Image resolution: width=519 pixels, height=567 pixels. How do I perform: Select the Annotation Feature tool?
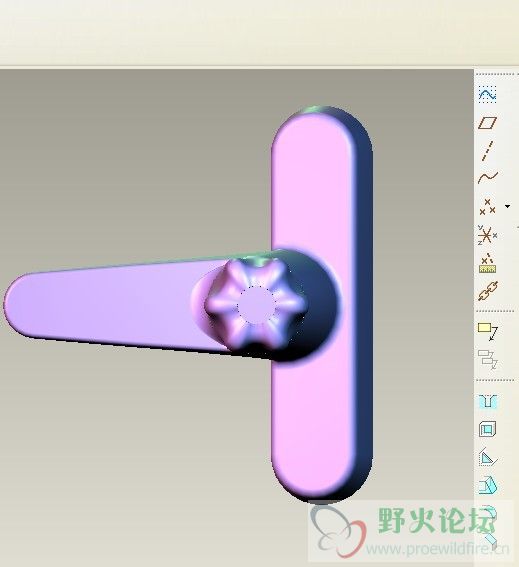pos(488,331)
